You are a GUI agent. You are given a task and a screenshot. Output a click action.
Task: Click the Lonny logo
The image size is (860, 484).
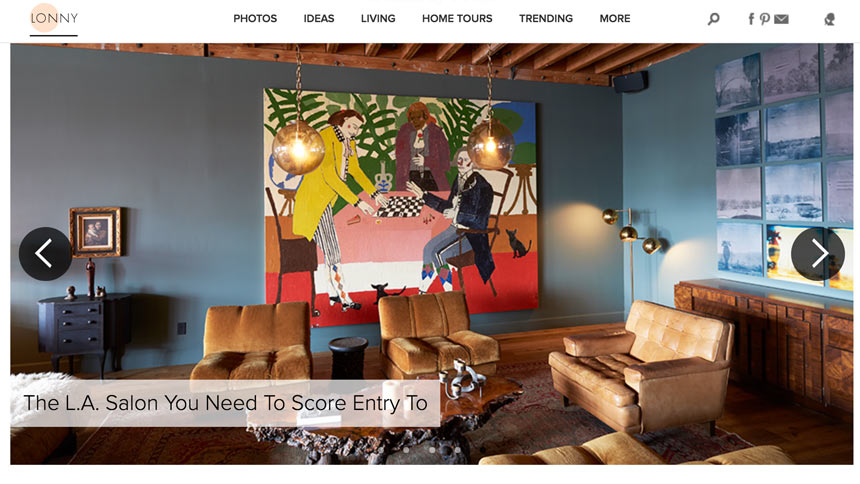(x=54, y=18)
